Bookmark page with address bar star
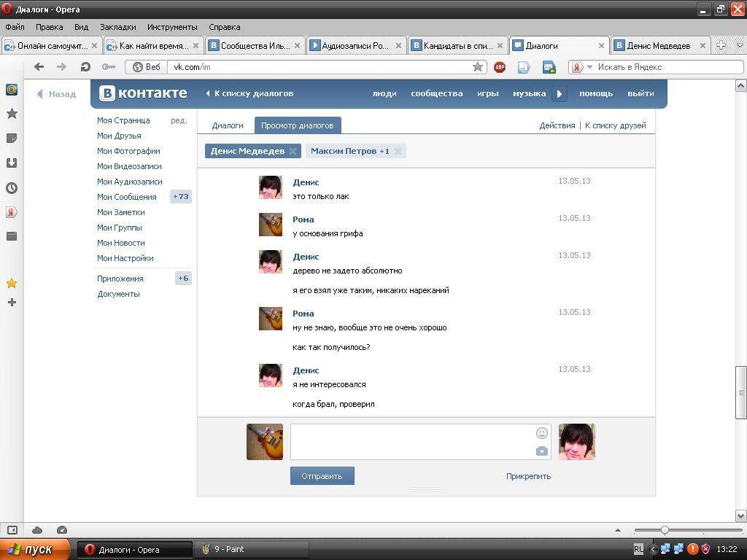Screen dimensions: 747x560 477,66
